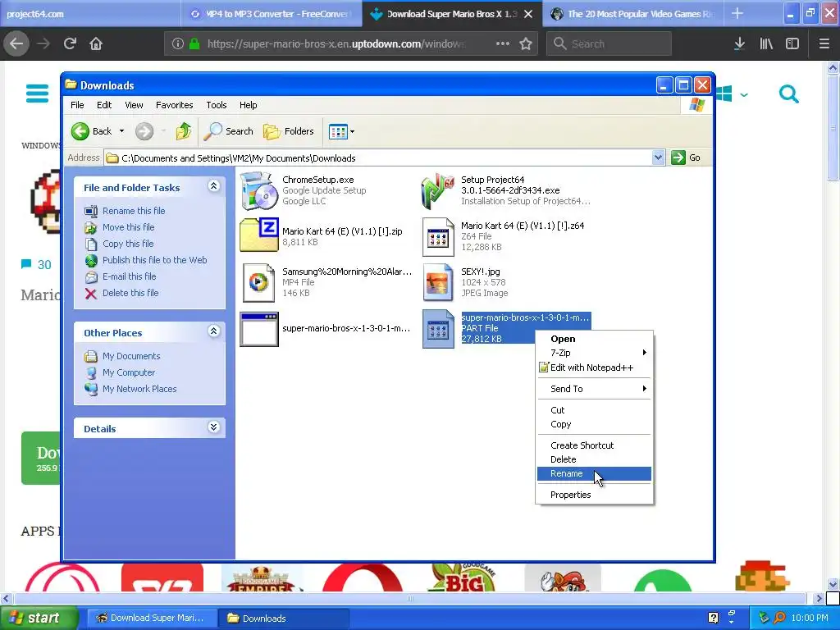This screenshot has width=840, height=630.
Task: Select Cut in the context menu
Action: click(594, 410)
